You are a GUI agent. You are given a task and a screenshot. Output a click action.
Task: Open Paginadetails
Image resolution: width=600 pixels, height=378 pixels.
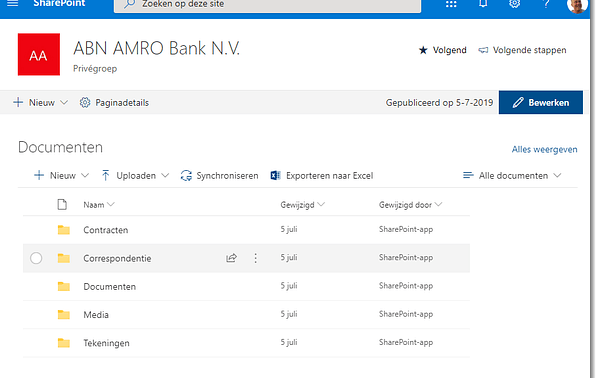122,103
